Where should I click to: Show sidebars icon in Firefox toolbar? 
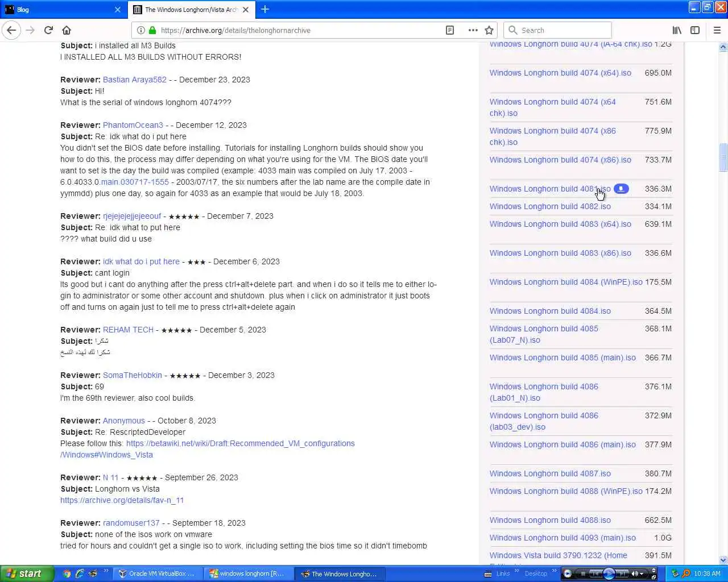pos(695,30)
